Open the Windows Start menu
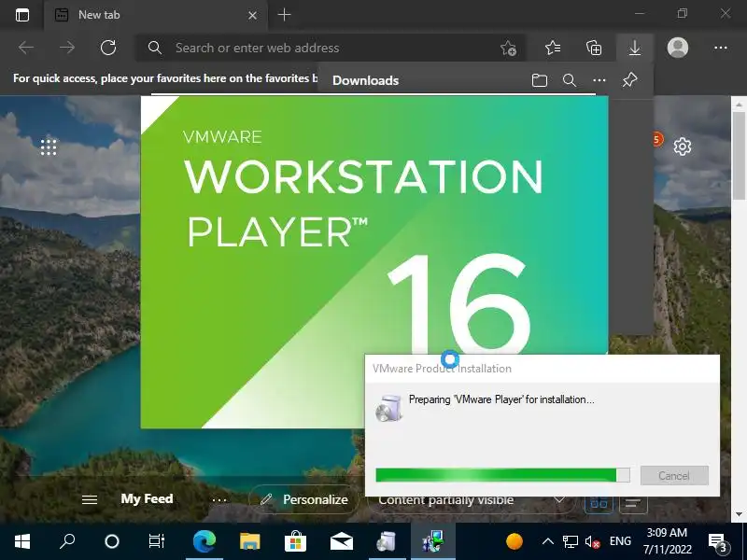The width and height of the screenshot is (747, 560). [21, 541]
